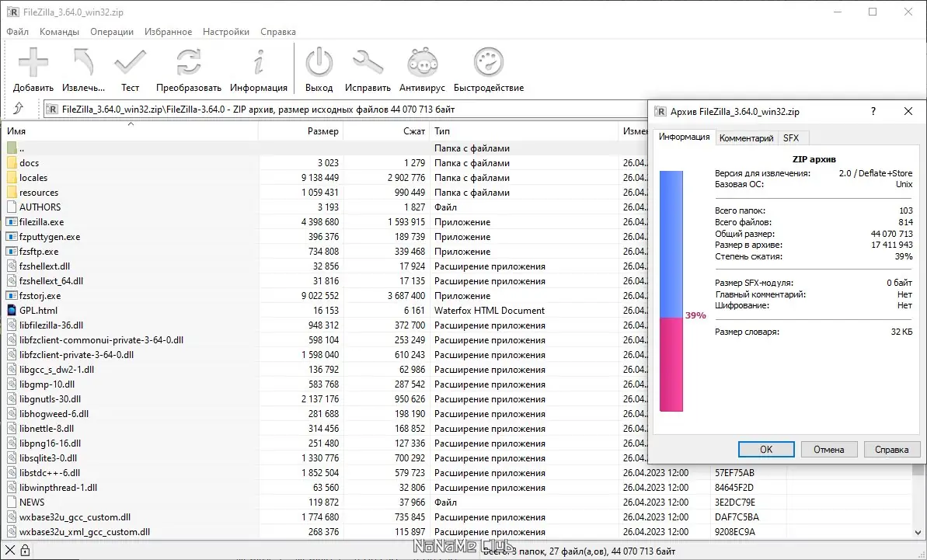Select libfzclient-private-3-64-0.dll entry
This screenshot has width=927, height=560.
click(x=76, y=354)
